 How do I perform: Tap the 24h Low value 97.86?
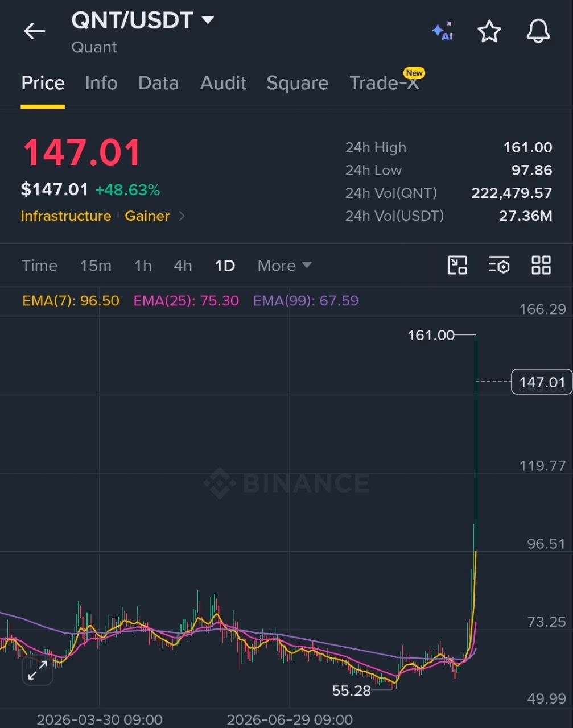[x=531, y=170]
